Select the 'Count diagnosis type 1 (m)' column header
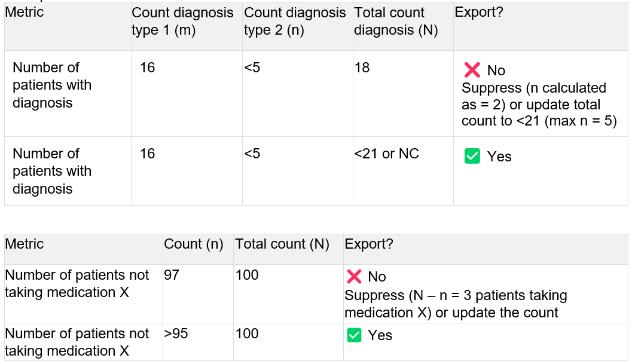The width and height of the screenshot is (632, 364). pos(182,22)
